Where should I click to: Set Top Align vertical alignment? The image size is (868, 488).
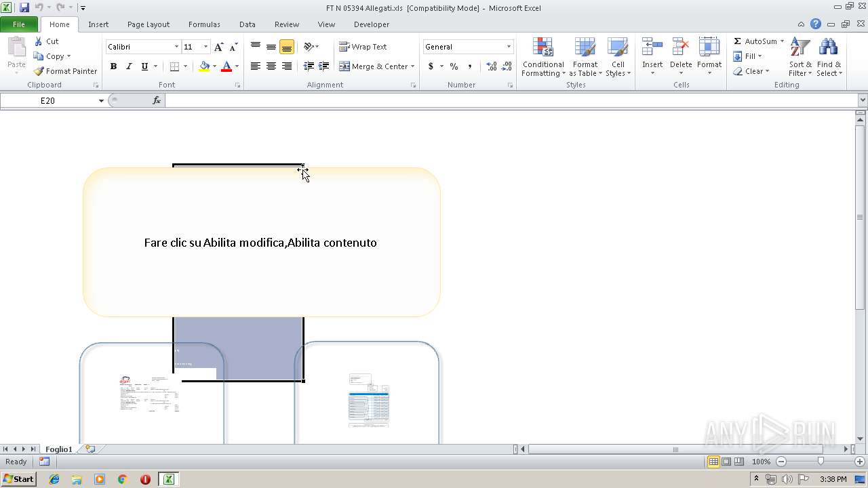click(256, 47)
